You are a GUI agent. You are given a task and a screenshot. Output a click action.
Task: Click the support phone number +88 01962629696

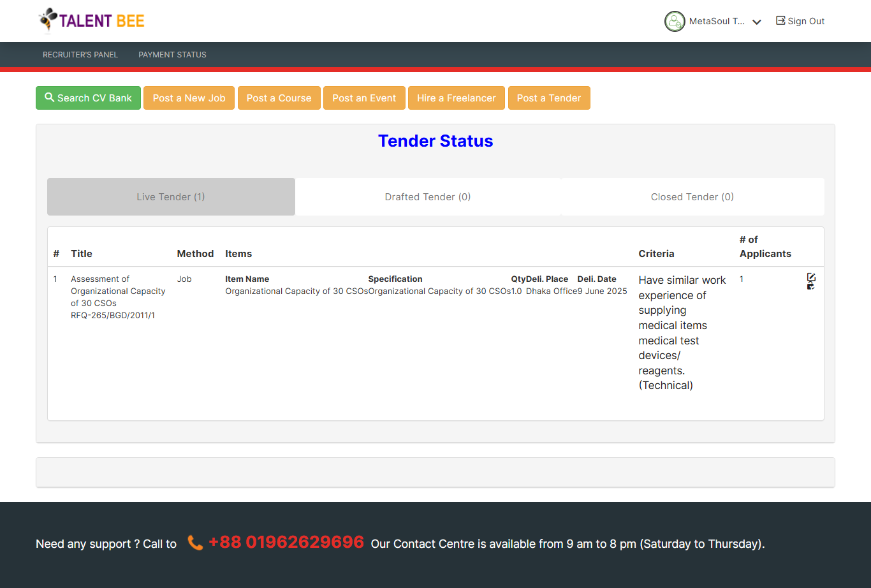click(286, 542)
